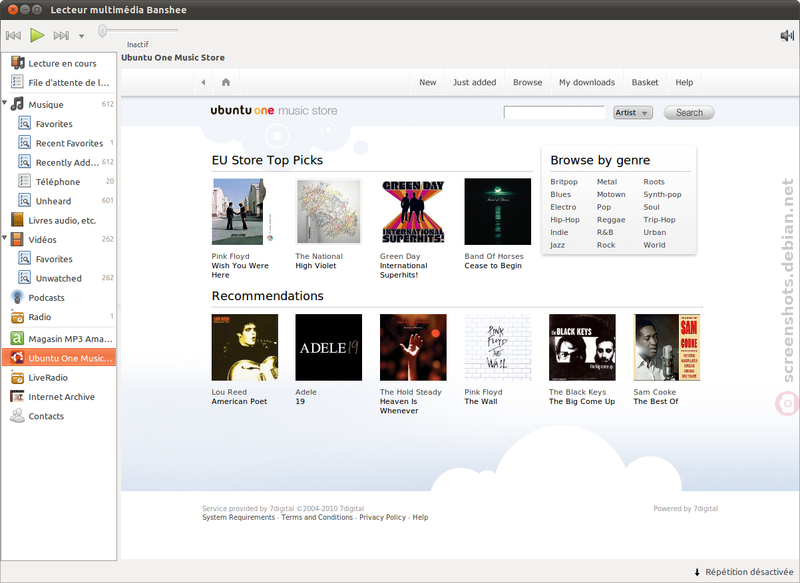Open Adele 19 album cover
800x583 pixels.
[x=329, y=347]
